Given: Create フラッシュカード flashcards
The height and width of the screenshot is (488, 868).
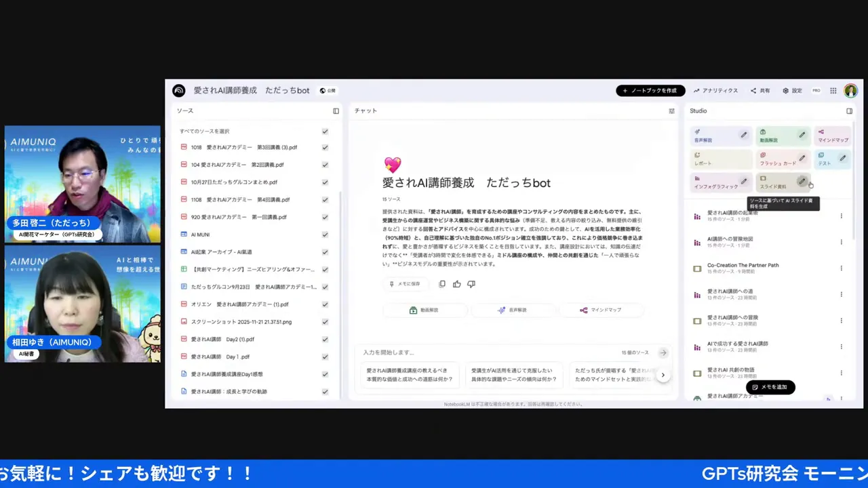Looking at the screenshot, I should pyautogui.click(x=776, y=160).
